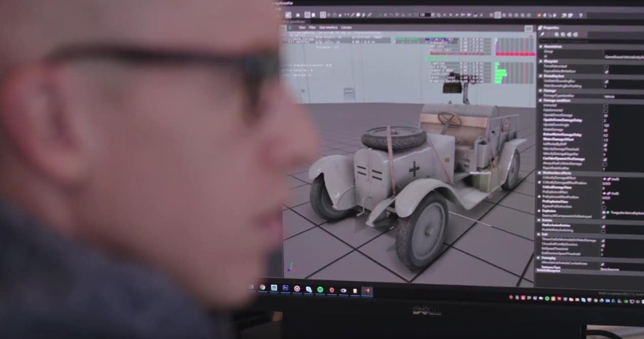Open the Camera menu in viewport

(x=346, y=27)
